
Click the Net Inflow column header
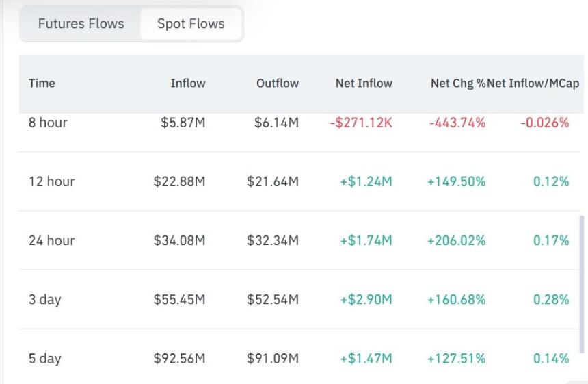(364, 83)
